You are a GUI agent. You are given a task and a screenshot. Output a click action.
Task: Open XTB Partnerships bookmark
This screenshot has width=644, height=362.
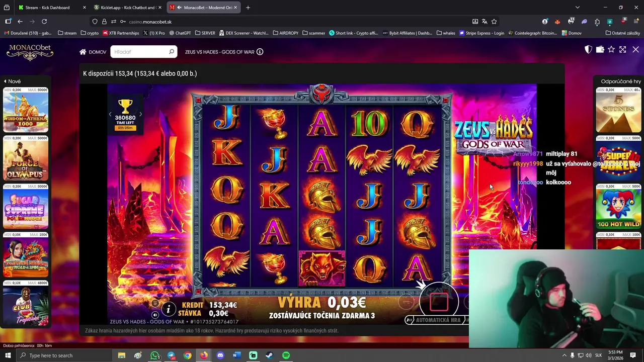(121, 33)
